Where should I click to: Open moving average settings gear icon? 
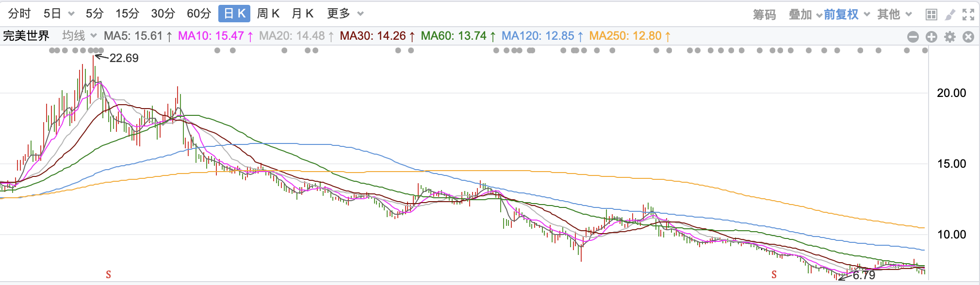(950, 37)
